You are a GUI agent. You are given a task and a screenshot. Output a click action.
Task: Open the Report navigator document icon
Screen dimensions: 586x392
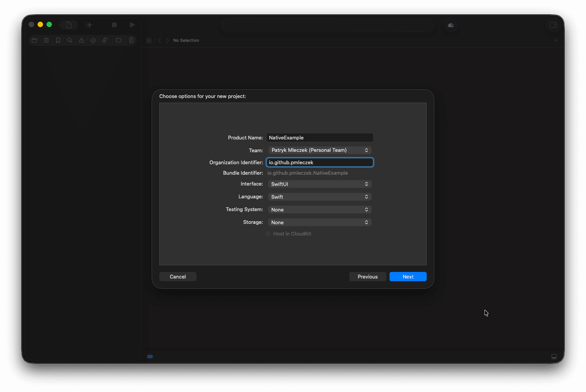(131, 40)
